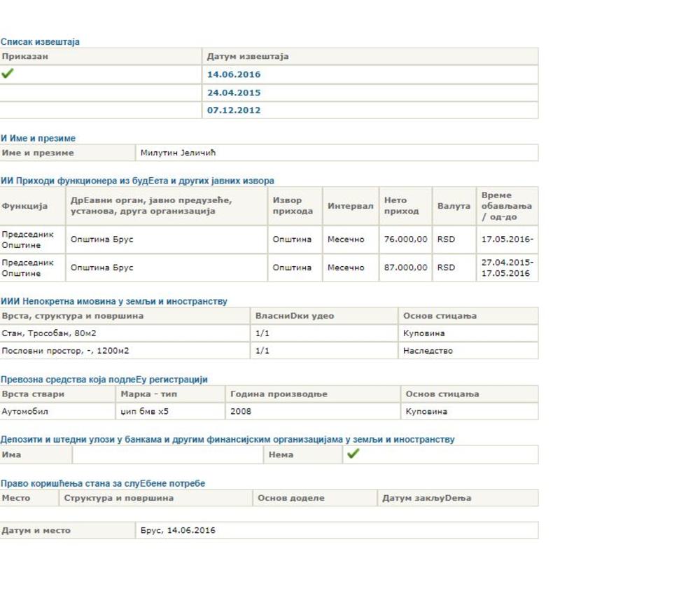This screenshot has height=603, width=700.
Task: Click the џип бмв x5 vehicle cell
Action: pos(144,412)
